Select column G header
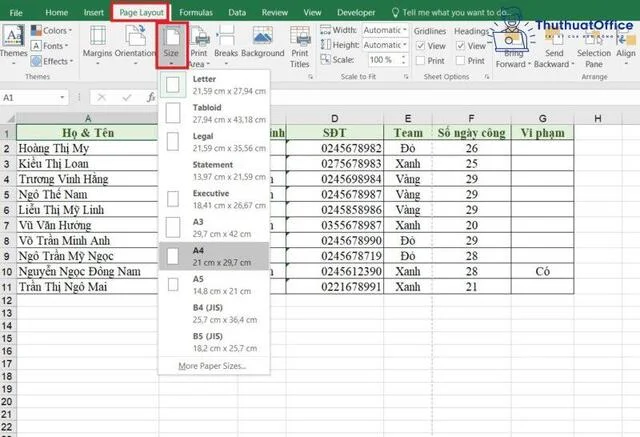Viewport: 640px width, 437px height. [x=542, y=118]
